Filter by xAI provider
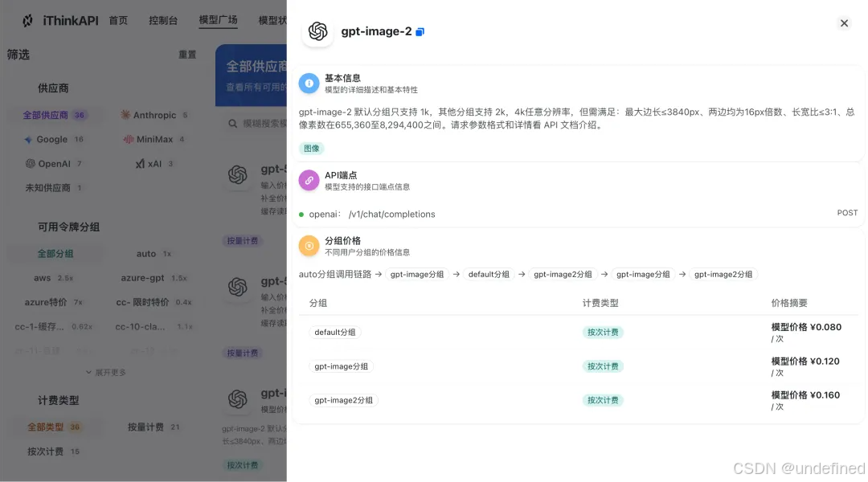868x482 pixels. [154, 164]
